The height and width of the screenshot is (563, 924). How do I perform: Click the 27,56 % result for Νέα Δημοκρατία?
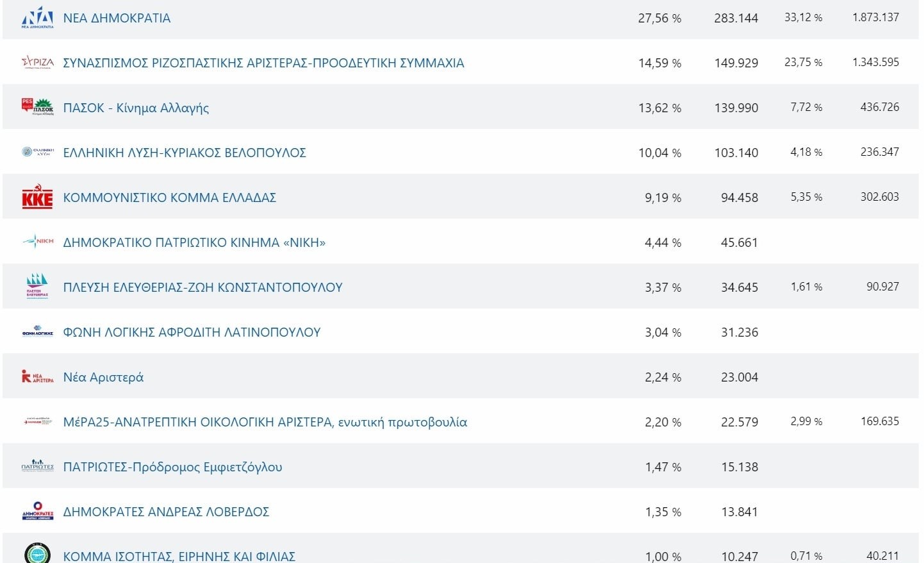[659, 19]
